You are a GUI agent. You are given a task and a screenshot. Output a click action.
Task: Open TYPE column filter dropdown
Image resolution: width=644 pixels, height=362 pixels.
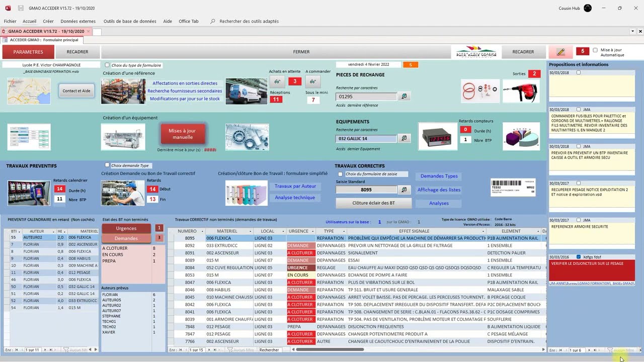coord(344,231)
